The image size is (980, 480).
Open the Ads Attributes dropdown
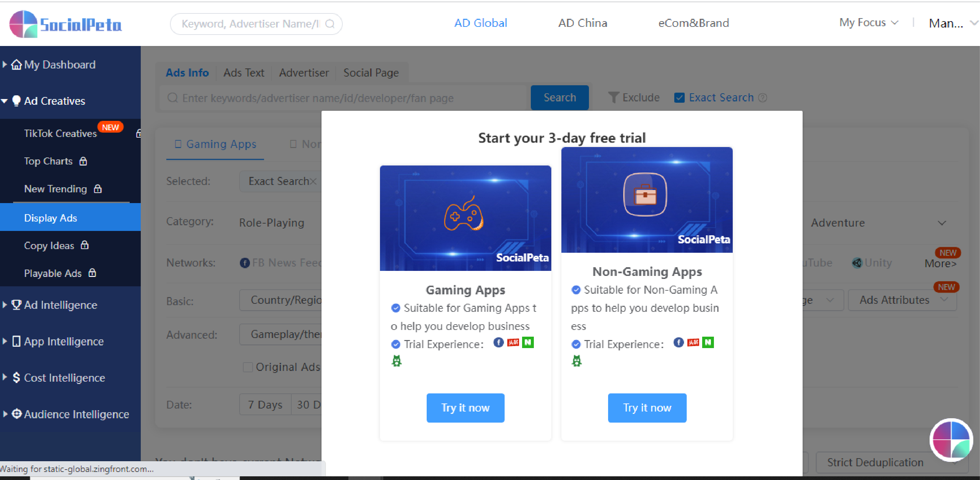point(902,300)
